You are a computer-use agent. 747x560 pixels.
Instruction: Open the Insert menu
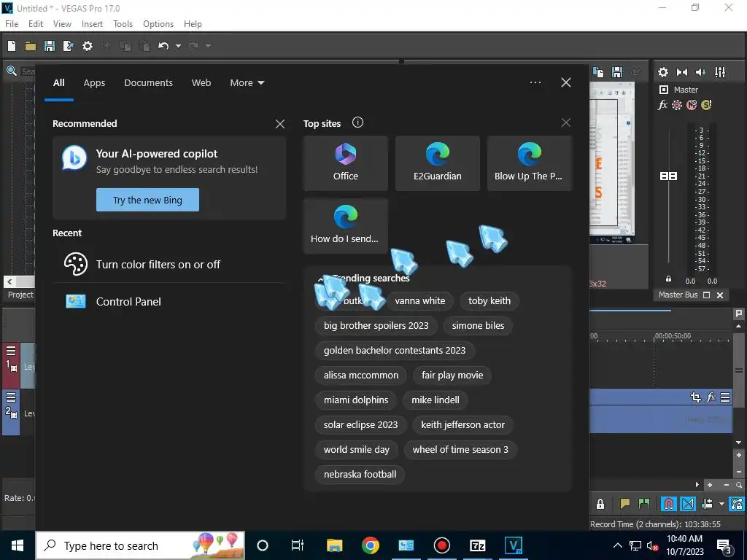pyautogui.click(x=92, y=24)
